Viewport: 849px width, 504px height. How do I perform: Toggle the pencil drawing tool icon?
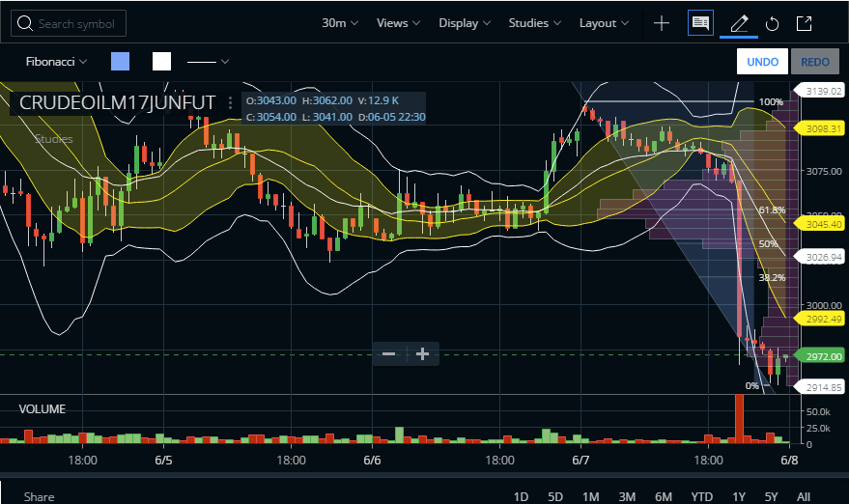tap(739, 24)
